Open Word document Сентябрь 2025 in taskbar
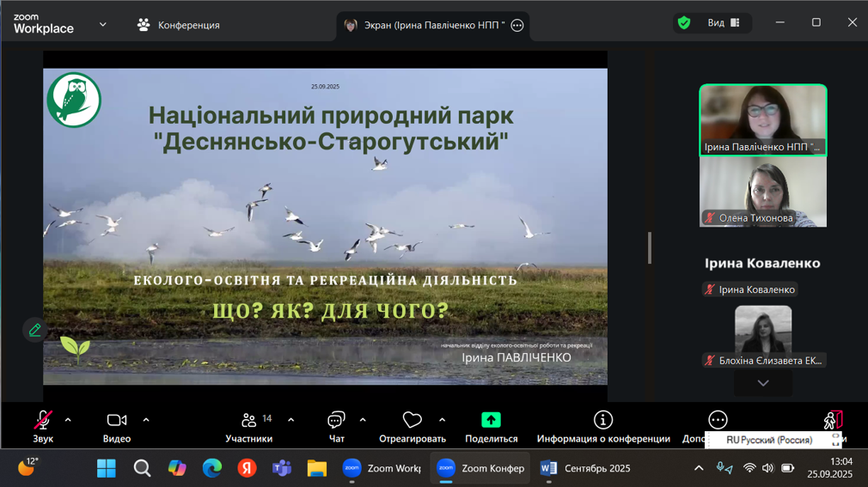The image size is (868, 487). coord(587,468)
